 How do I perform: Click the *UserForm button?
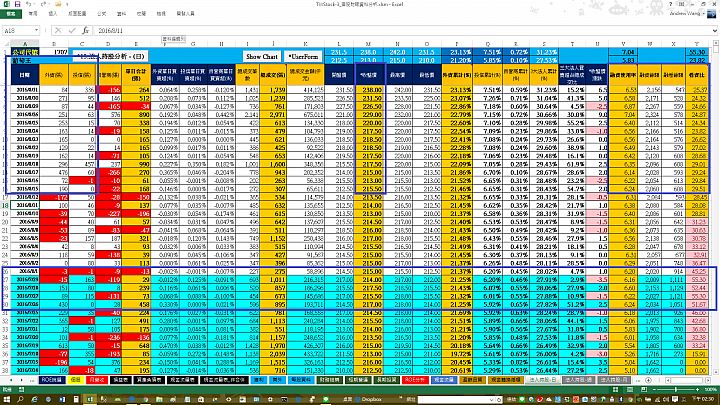[x=303, y=56]
